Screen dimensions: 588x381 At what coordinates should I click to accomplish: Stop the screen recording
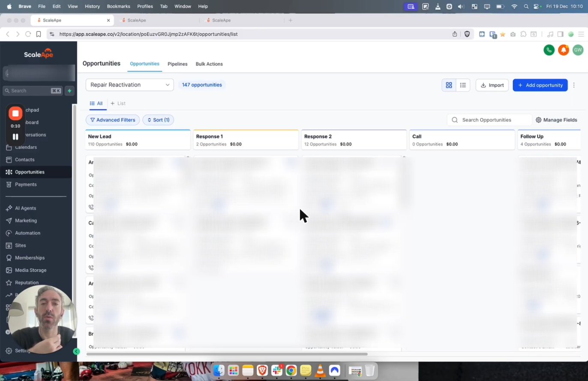15,113
